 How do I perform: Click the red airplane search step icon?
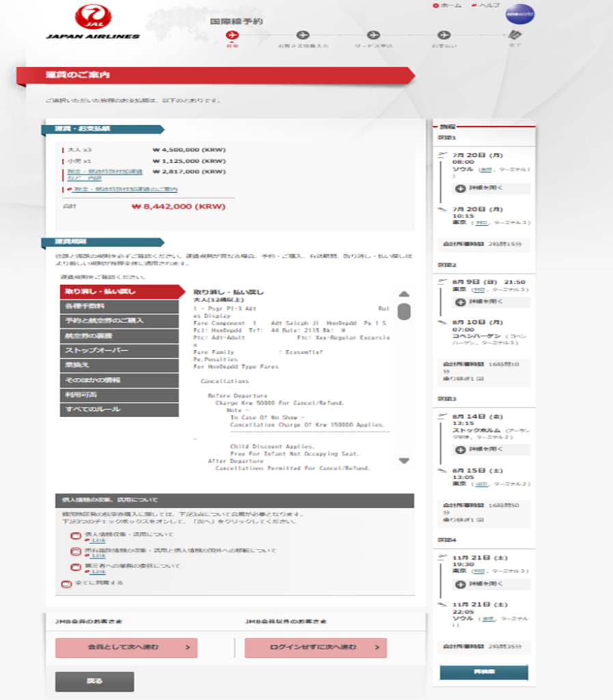click(232, 35)
